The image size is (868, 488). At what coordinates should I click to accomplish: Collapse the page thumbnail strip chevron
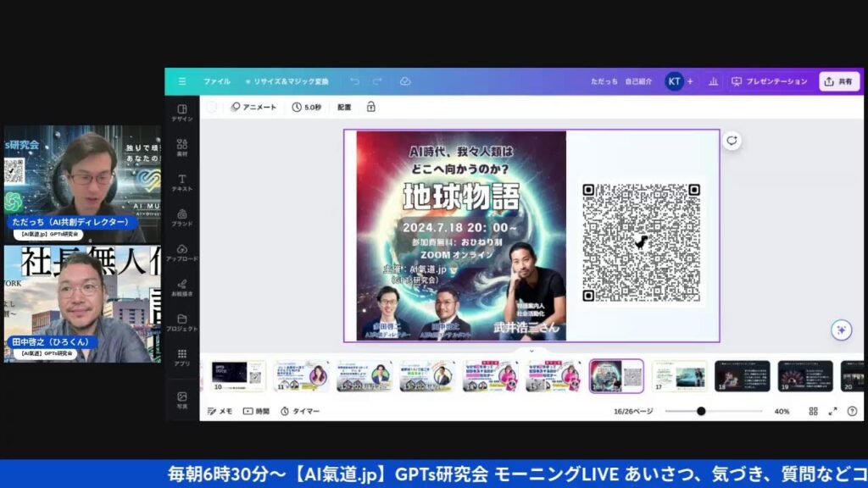coord(531,351)
